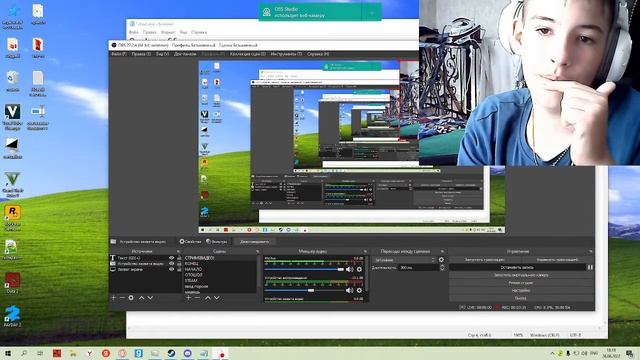Toggle visibility of Текст (GDI+) source
The image size is (640, 360).
(x=171, y=258)
